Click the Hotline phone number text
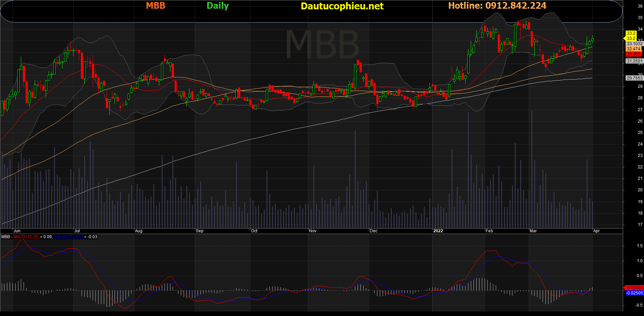 coord(497,6)
